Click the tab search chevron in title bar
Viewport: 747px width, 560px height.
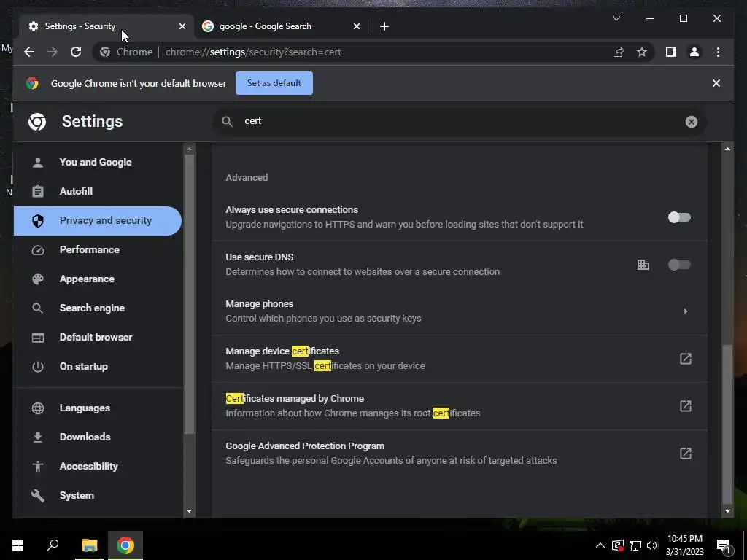(x=616, y=18)
